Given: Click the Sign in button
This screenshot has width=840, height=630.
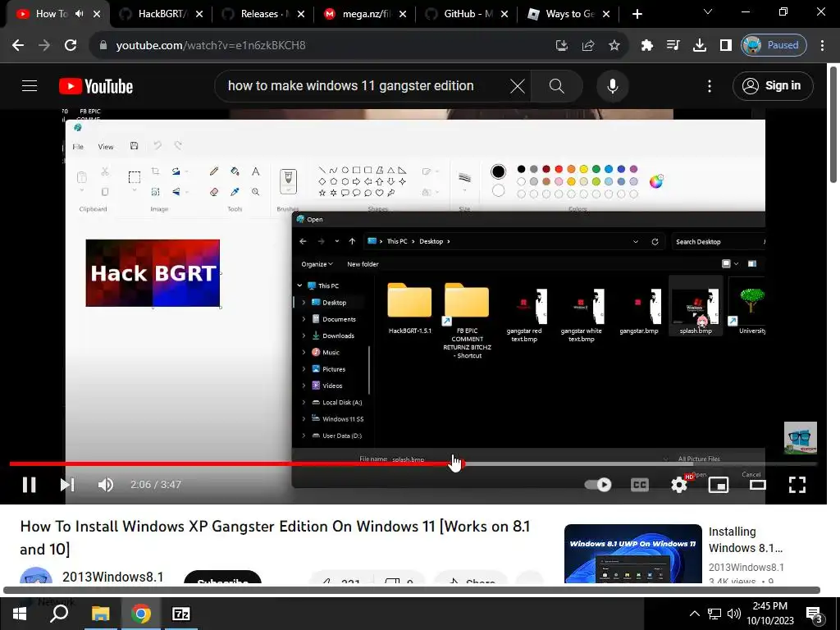Looking at the screenshot, I should click(773, 85).
